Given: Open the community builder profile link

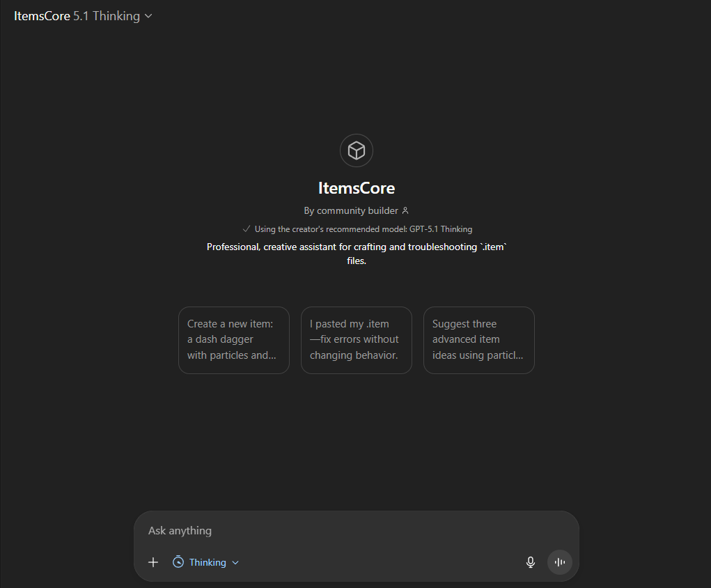Looking at the screenshot, I should [x=350, y=210].
